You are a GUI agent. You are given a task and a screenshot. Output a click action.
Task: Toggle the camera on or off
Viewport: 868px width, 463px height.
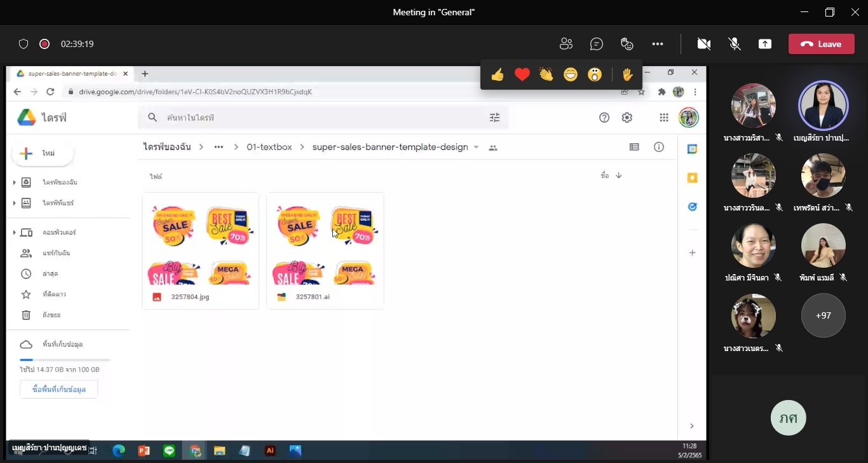[x=703, y=44]
